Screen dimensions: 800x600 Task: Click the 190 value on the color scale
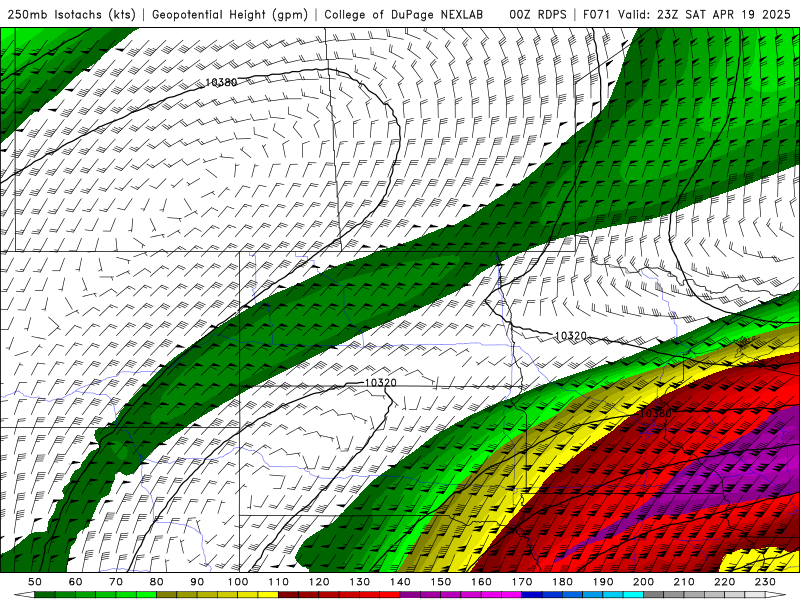tap(603, 582)
